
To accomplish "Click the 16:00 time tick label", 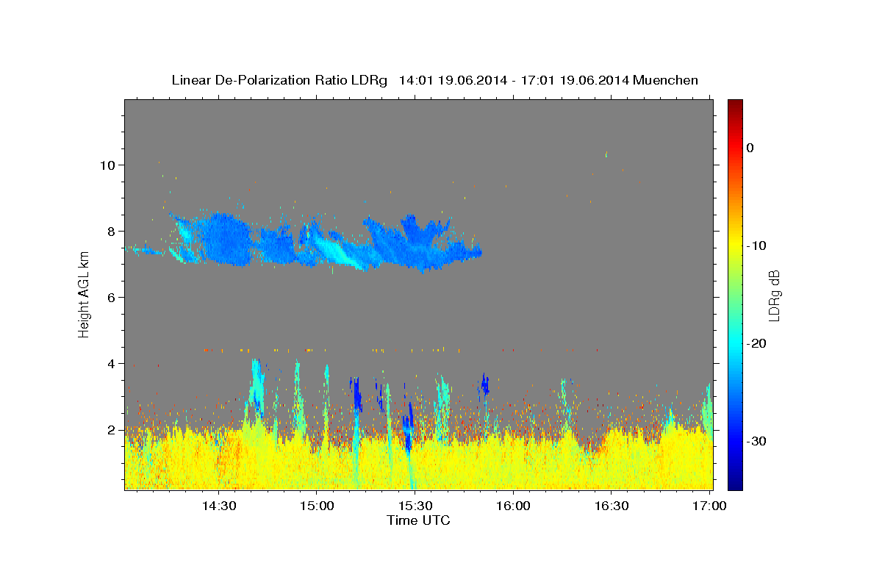I will click(513, 506).
